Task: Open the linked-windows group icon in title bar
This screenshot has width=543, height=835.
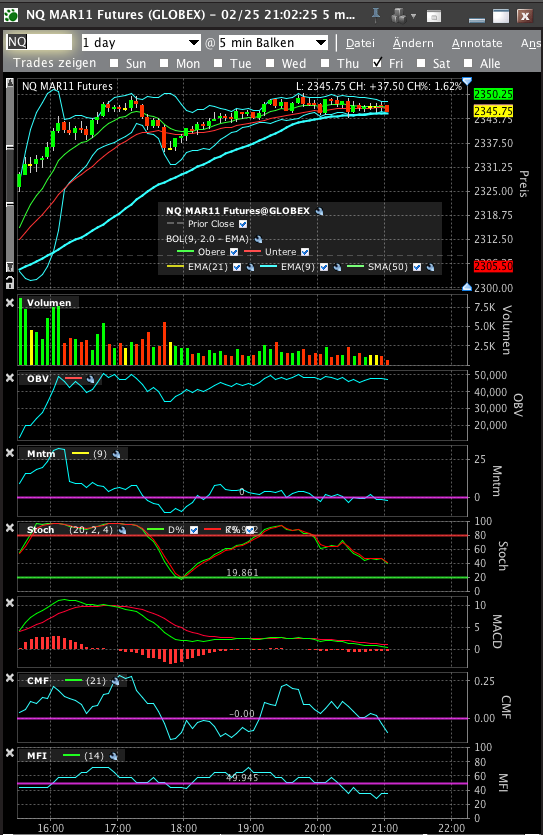Action: coord(398,15)
